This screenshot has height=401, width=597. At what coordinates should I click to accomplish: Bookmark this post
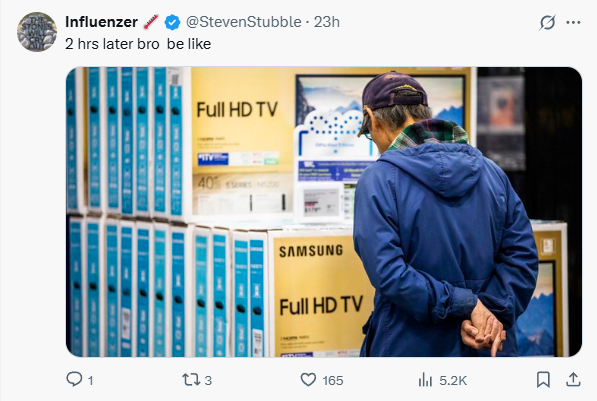click(x=543, y=380)
